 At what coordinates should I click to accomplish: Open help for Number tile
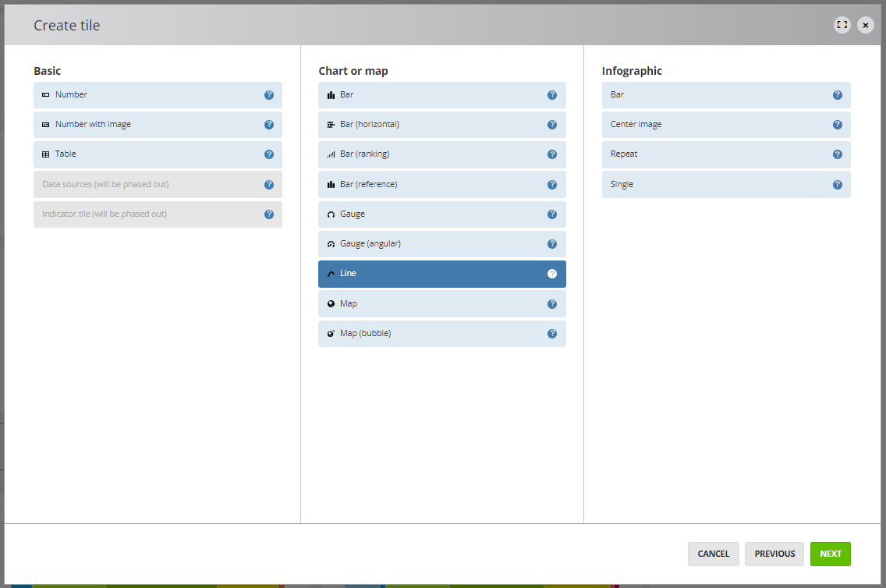click(x=269, y=95)
